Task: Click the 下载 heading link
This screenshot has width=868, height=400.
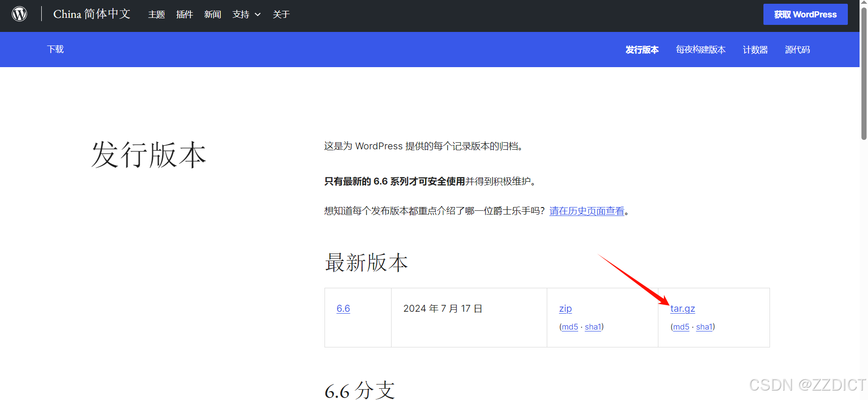Action: click(55, 49)
